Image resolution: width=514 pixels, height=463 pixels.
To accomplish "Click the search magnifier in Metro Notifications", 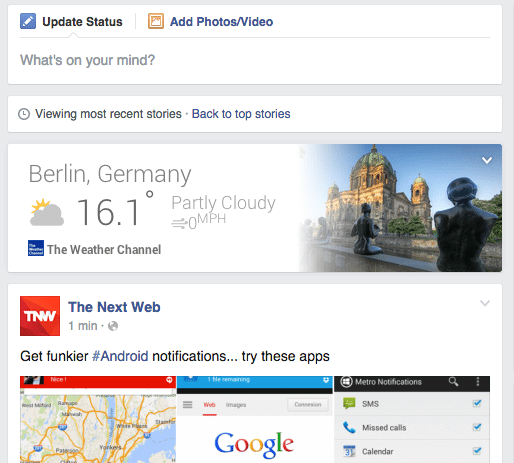I will coord(453,382).
